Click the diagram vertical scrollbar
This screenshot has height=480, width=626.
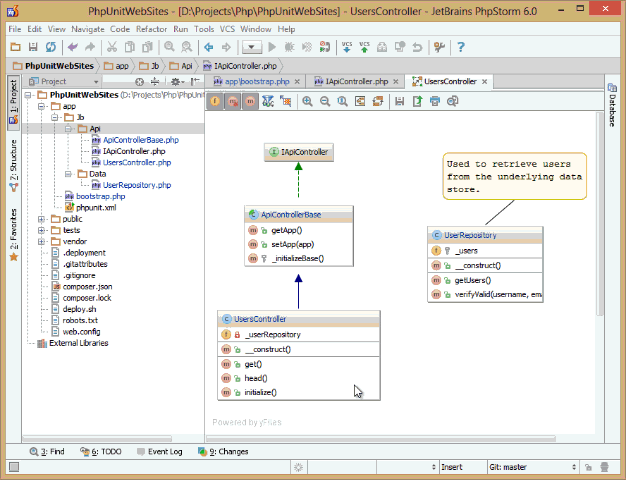click(599, 214)
